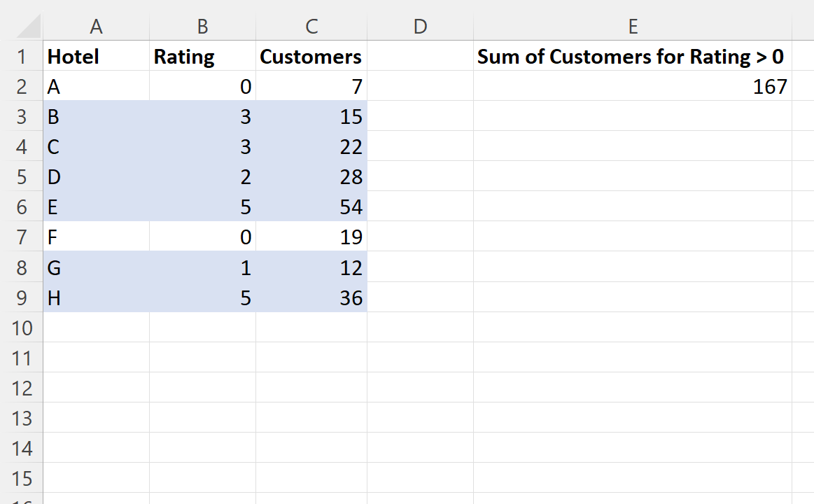Click empty cell in row 10 column A

[96, 328]
